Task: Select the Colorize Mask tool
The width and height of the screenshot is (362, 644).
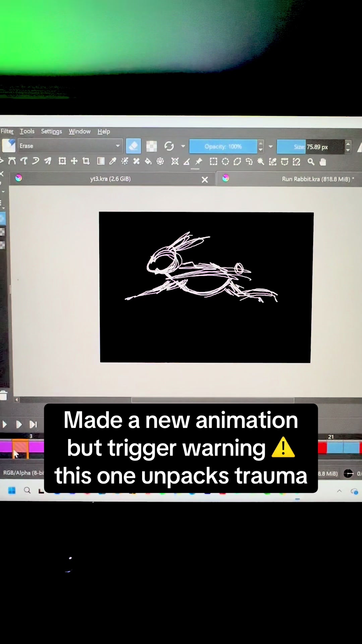Action: click(x=124, y=161)
